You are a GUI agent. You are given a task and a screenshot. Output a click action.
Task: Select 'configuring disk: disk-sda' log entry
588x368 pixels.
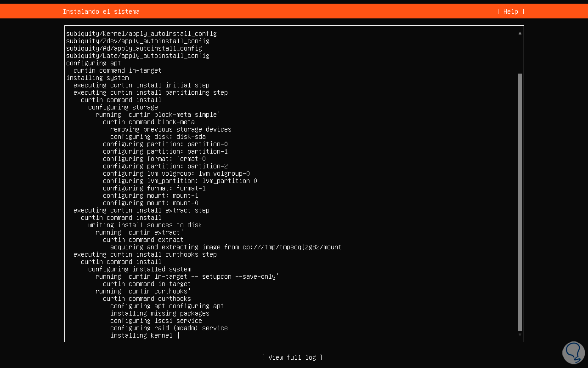click(x=158, y=137)
